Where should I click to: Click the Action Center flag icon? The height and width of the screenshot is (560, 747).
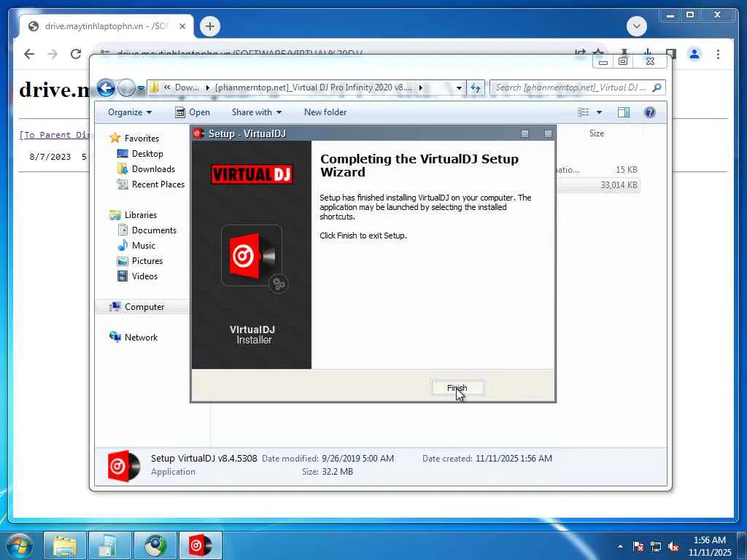pos(638,546)
